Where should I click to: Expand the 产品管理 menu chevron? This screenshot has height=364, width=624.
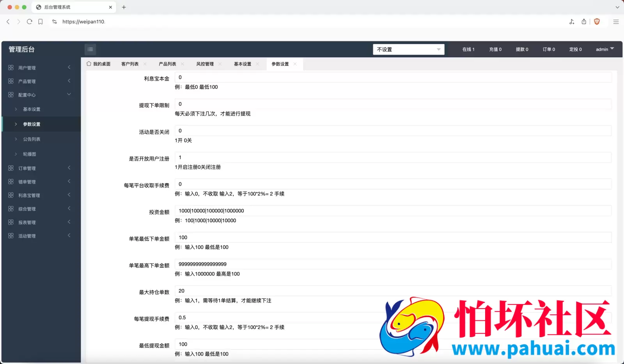[69, 81]
